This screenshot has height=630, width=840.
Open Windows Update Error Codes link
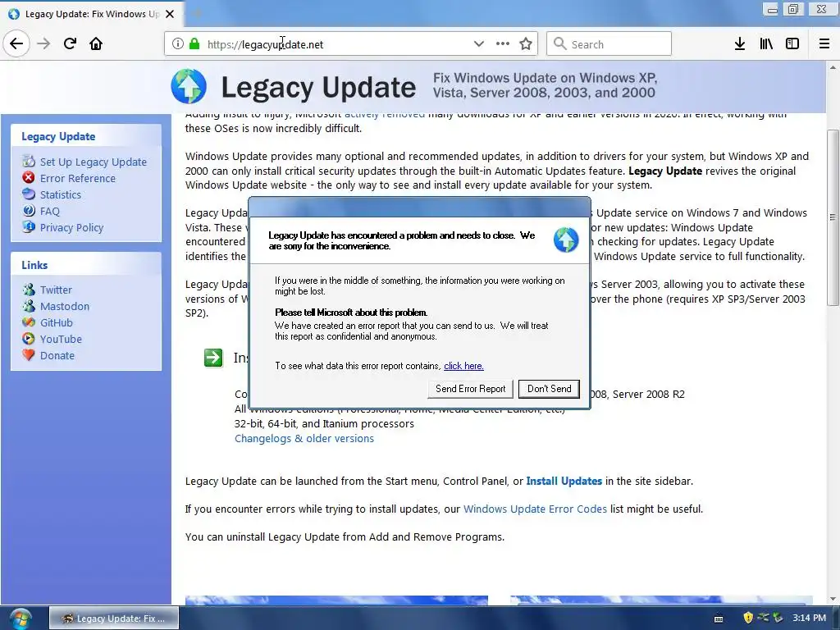[x=535, y=509]
